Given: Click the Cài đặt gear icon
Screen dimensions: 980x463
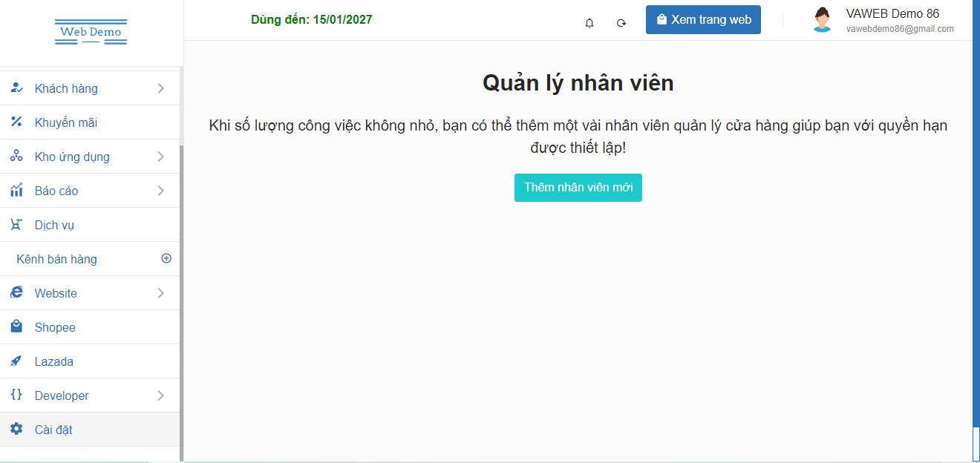Looking at the screenshot, I should point(16,430).
